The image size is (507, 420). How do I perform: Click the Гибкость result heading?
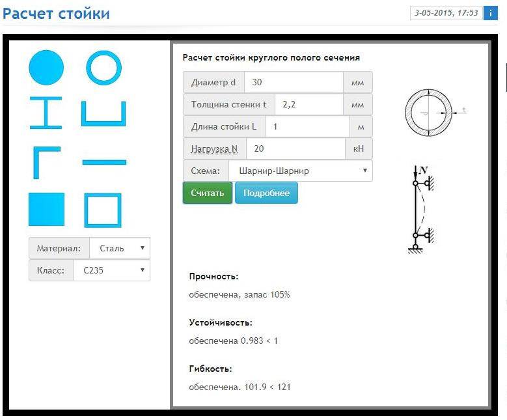[x=210, y=369]
